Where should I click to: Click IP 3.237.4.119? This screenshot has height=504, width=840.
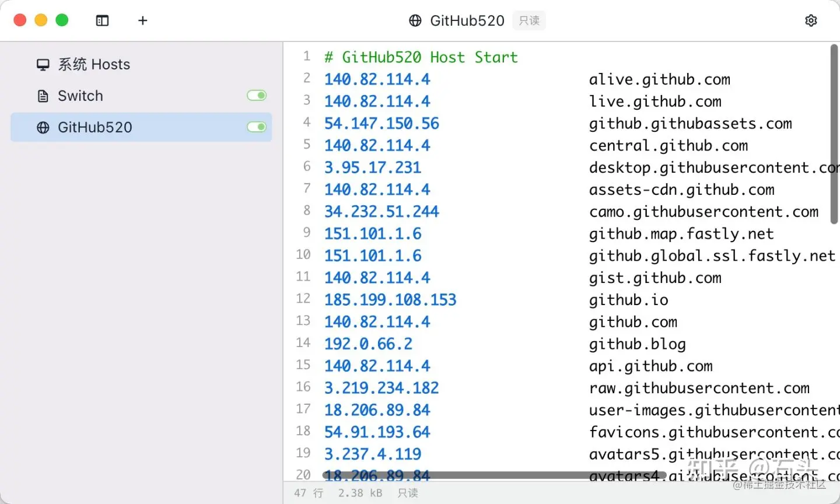[x=373, y=454]
